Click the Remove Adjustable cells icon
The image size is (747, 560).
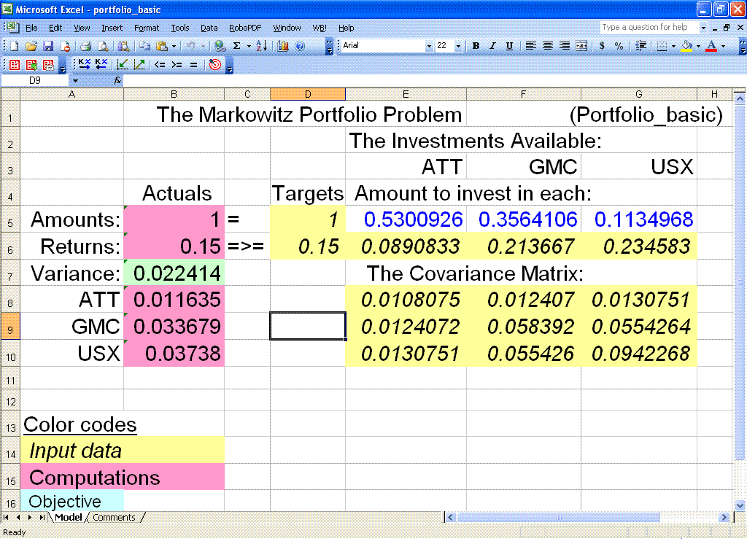(x=101, y=64)
